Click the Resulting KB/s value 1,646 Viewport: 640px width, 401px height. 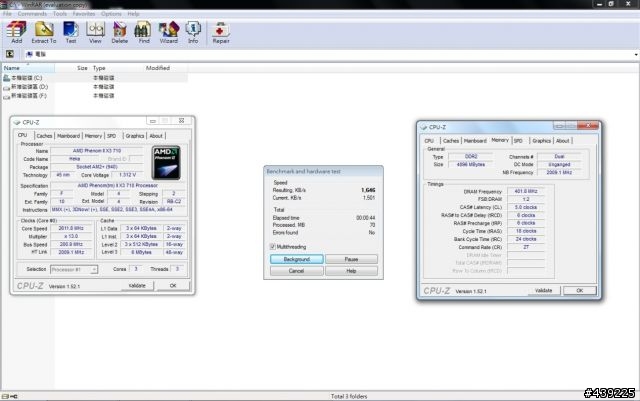[x=368, y=190]
